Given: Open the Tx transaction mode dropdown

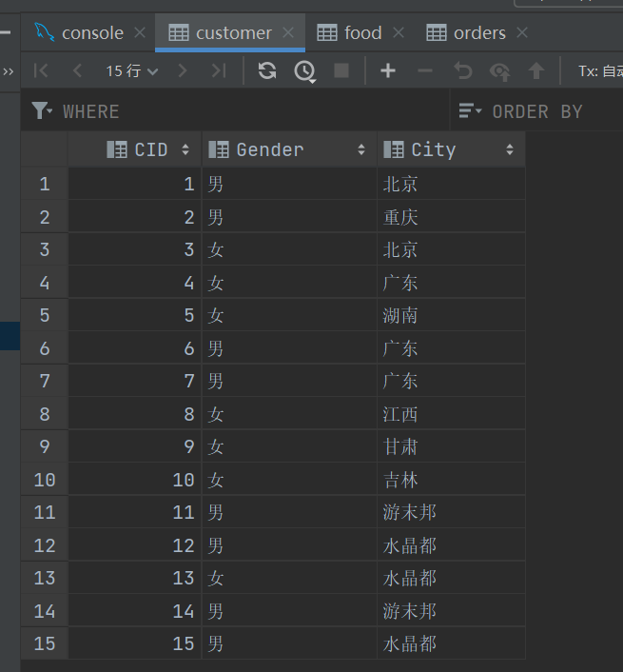Looking at the screenshot, I should (600, 70).
